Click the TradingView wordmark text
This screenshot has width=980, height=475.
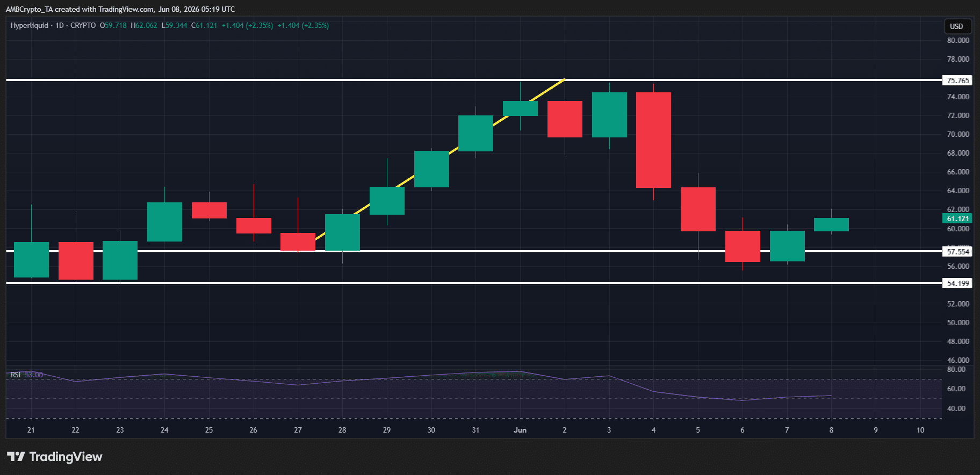point(66,457)
